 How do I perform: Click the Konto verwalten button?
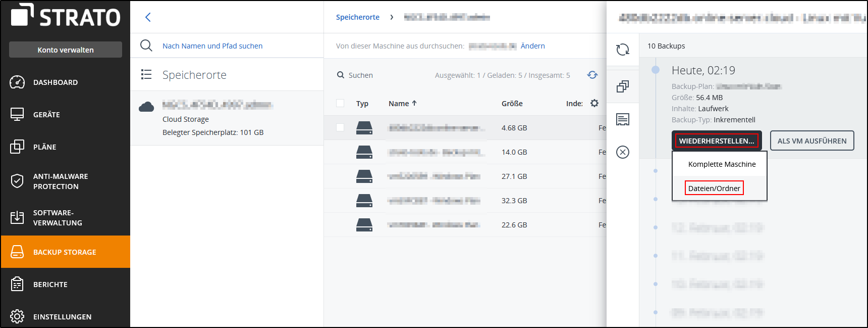tap(66, 50)
